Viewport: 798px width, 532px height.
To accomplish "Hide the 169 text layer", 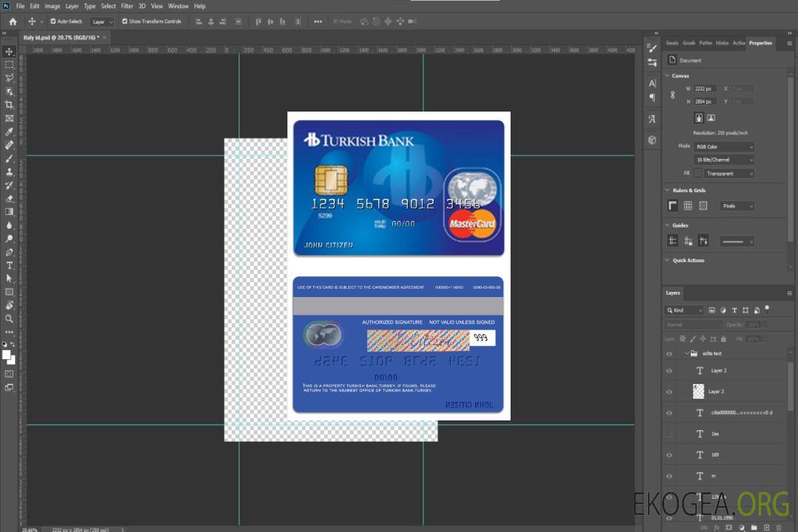I will pos(669,455).
